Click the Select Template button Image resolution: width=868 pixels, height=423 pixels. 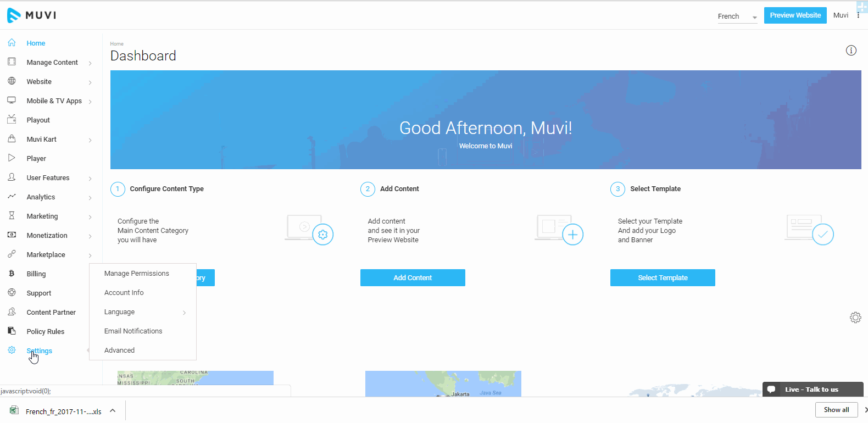tap(663, 277)
